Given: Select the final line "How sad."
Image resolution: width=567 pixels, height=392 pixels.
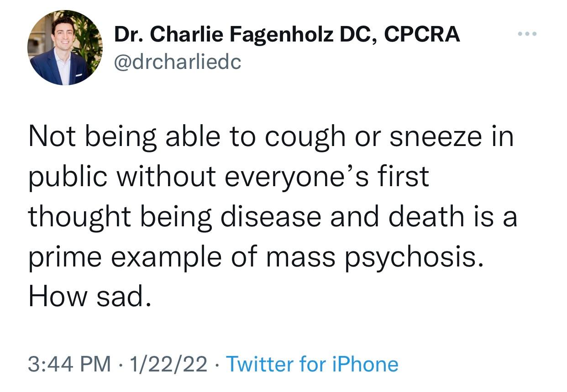Looking at the screenshot, I should click(89, 296).
